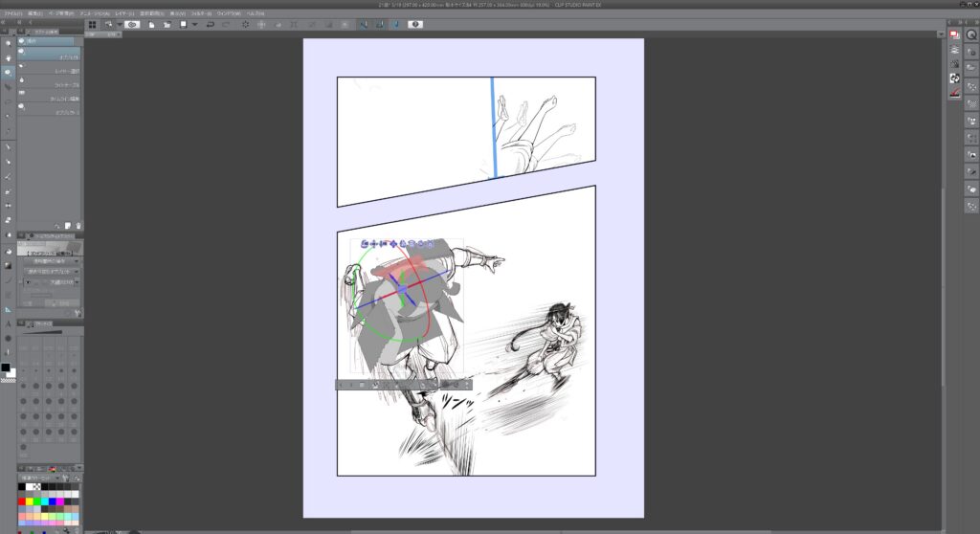Select the Decoration tool

coord(8,206)
